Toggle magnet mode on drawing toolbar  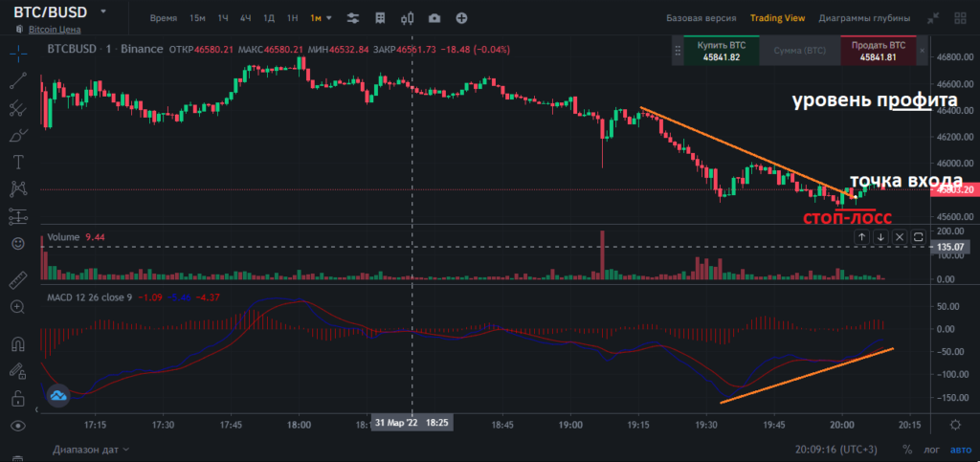[16, 343]
